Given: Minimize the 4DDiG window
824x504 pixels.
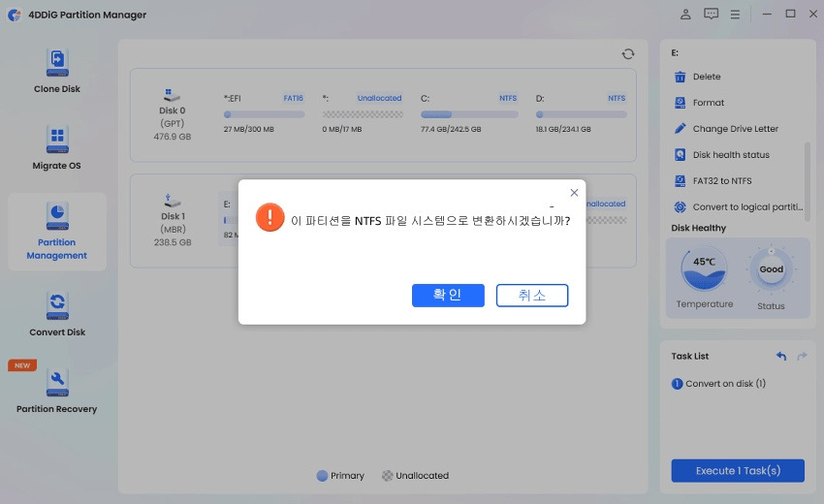Looking at the screenshot, I should (767, 15).
